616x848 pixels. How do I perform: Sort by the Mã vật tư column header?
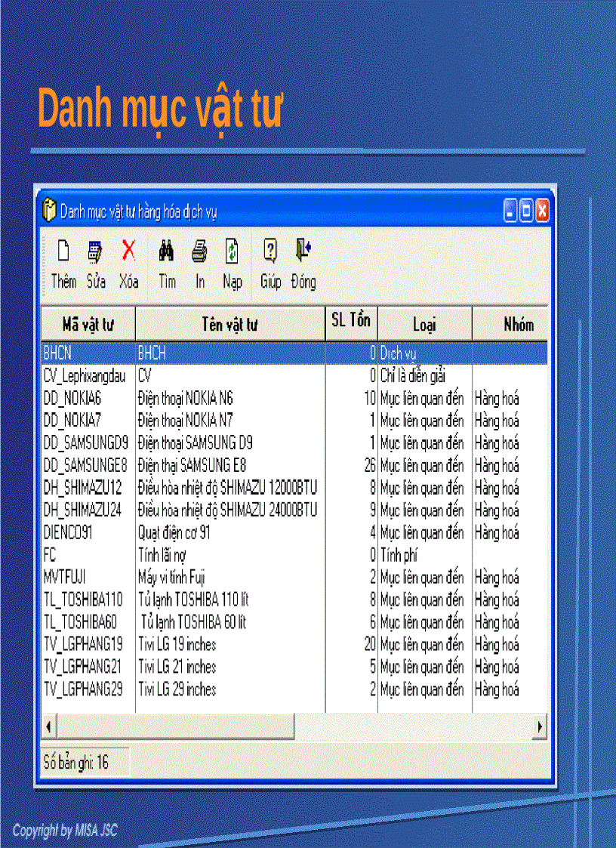(x=88, y=323)
